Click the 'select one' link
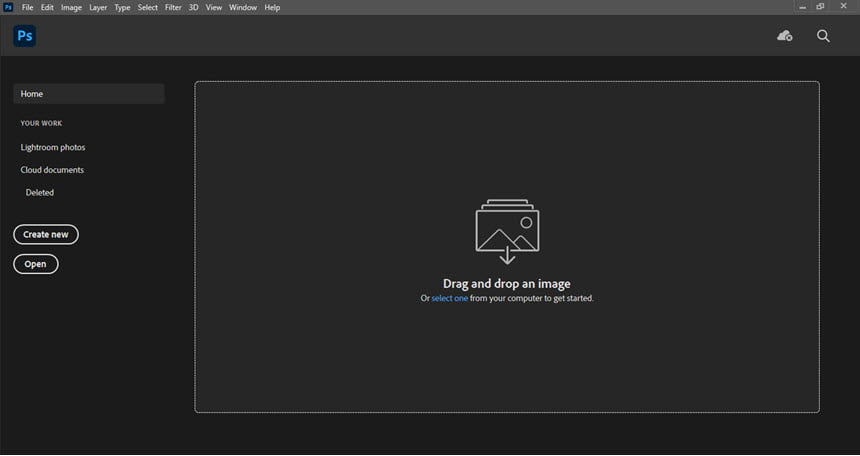This screenshot has width=860, height=456. point(450,299)
